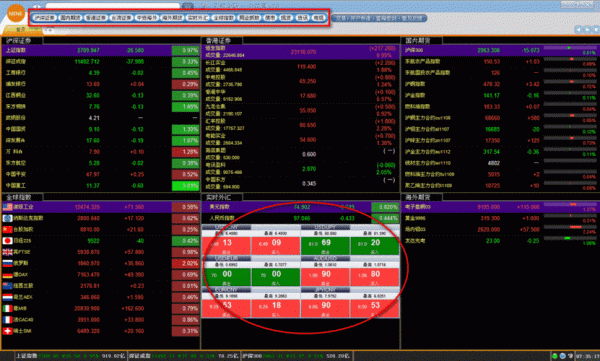Click the green status icon in bottom-right tray
The width and height of the screenshot is (600, 361).
[x=554, y=356]
